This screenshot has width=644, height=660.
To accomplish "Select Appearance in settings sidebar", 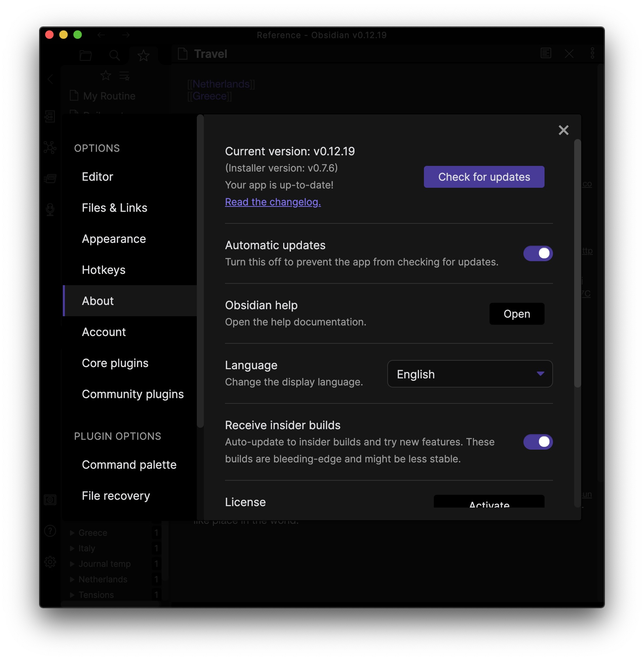I will [x=130, y=239].
